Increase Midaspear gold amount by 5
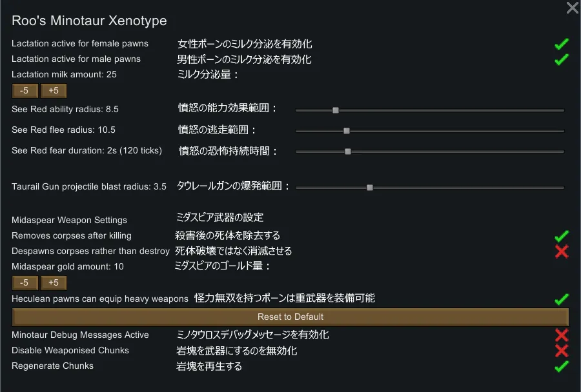The image size is (581, 392). click(x=54, y=282)
